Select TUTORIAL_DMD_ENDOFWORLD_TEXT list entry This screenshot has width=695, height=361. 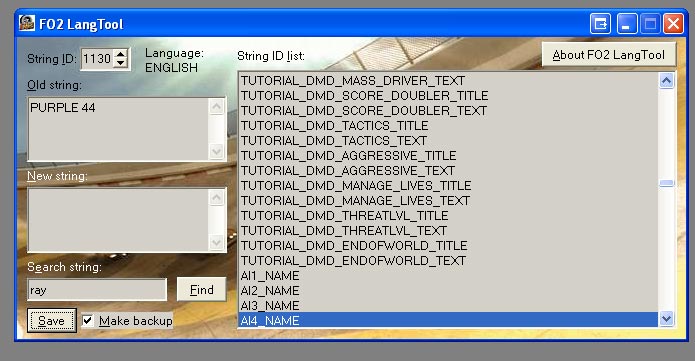pyautogui.click(x=448, y=260)
